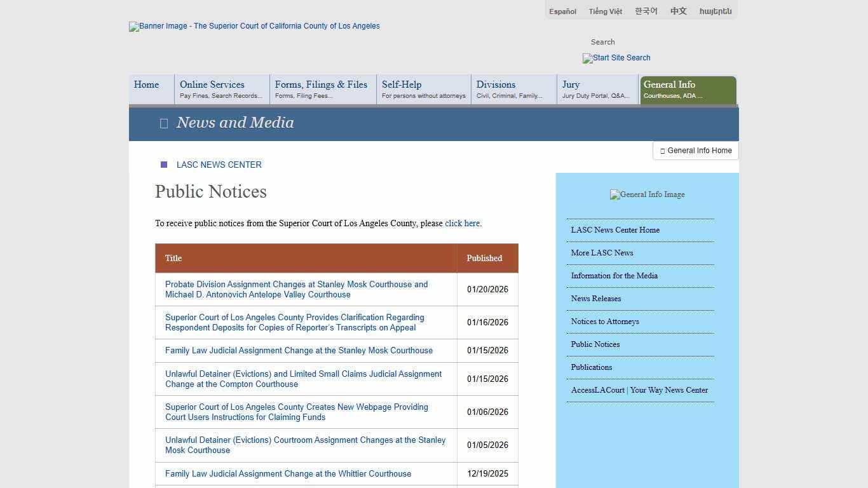The height and width of the screenshot is (488, 868).
Task: Click the icon beside the News and Media heading
Action: coord(163,123)
